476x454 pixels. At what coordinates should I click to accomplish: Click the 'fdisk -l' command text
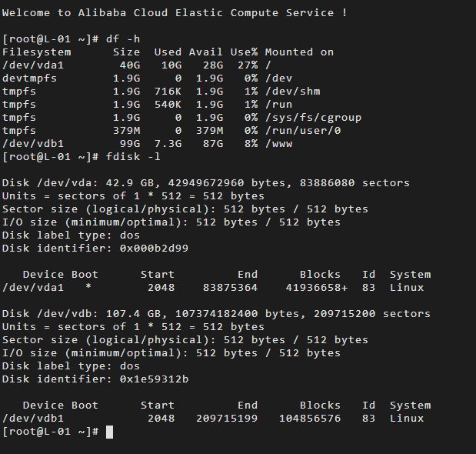[x=133, y=157]
